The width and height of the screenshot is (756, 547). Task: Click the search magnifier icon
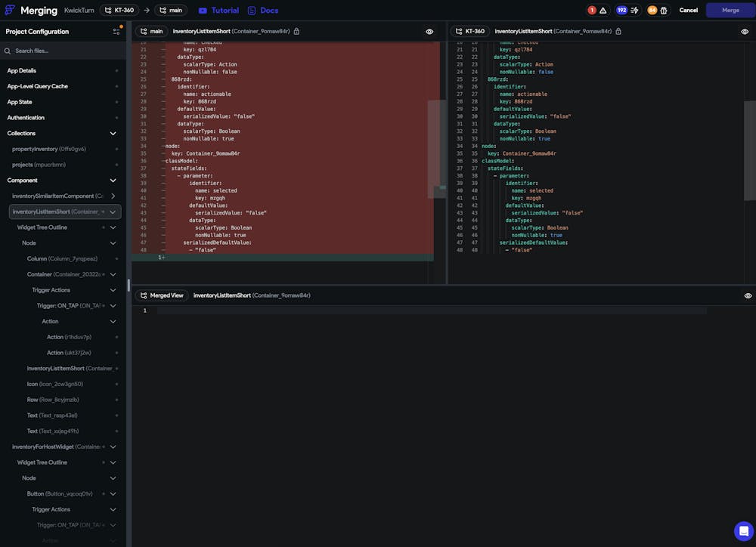8,51
